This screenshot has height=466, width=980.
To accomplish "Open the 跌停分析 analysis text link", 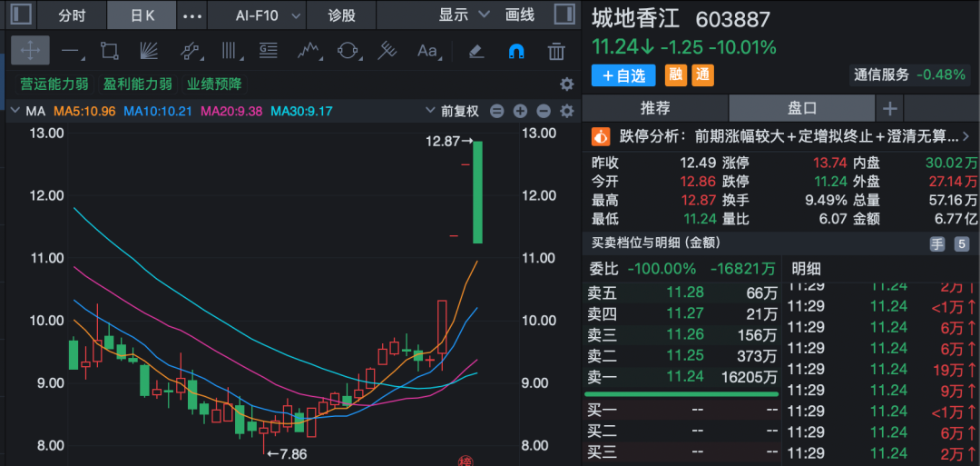I will [789, 135].
